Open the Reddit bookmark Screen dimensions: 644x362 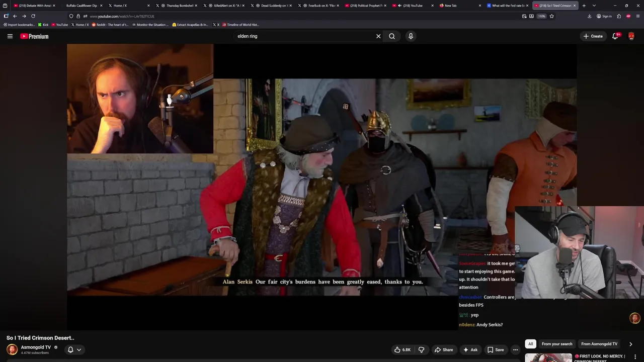(x=110, y=25)
